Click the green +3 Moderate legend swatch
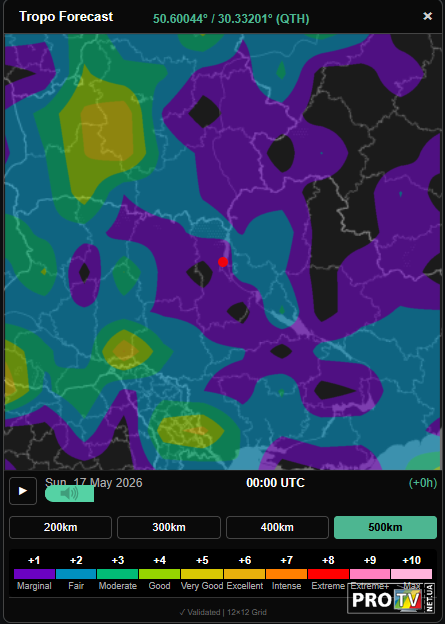The height and width of the screenshot is (624, 445). 117,574
